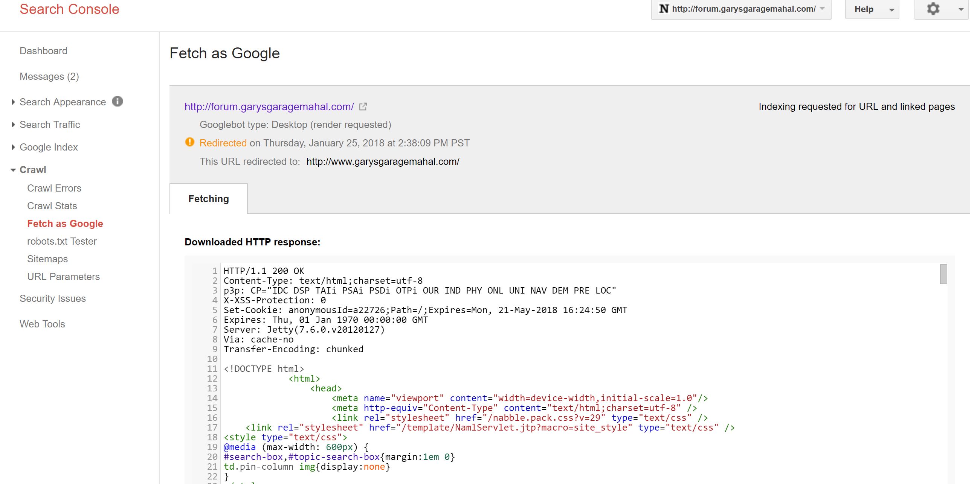
Task: Select the Fetching tab
Action: click(x=209, y=199)
